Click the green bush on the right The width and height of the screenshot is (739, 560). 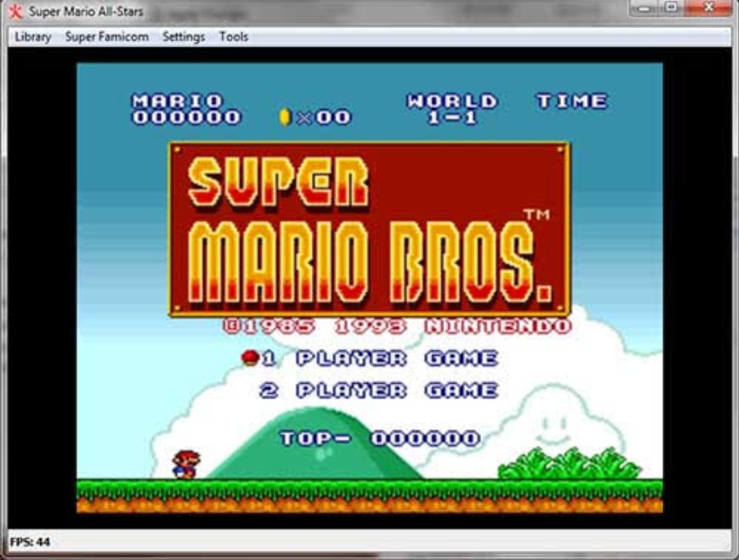(x=569, y=464)
